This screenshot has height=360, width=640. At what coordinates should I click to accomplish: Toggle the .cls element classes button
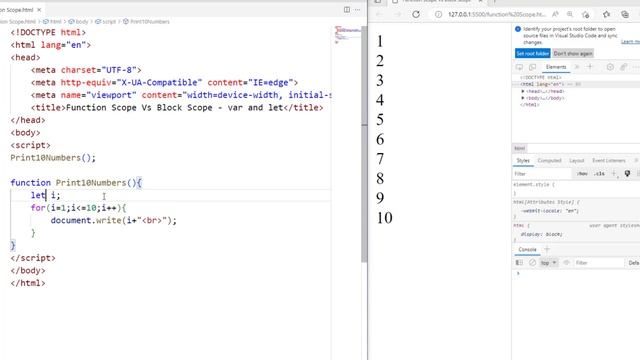pos(599,174)
